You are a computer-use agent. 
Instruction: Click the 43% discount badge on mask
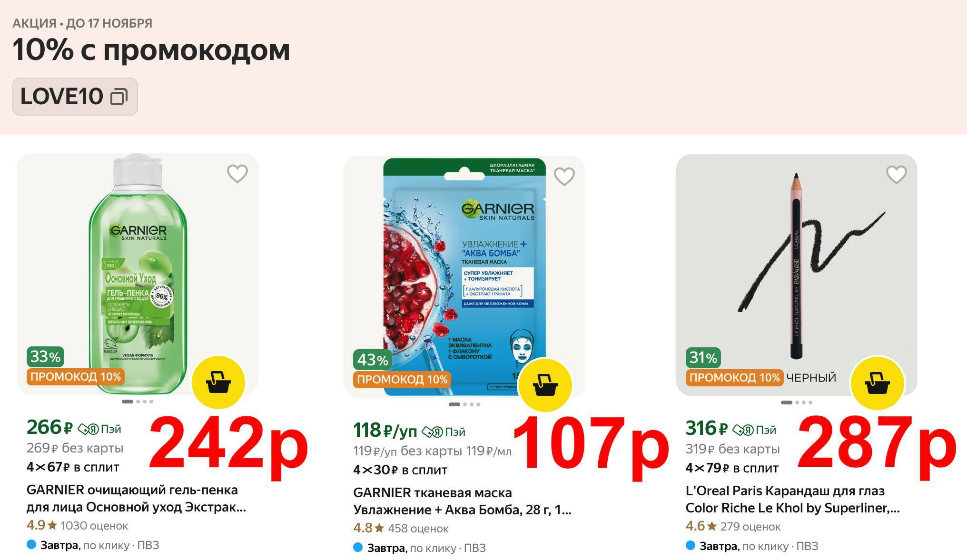[373, 360]
